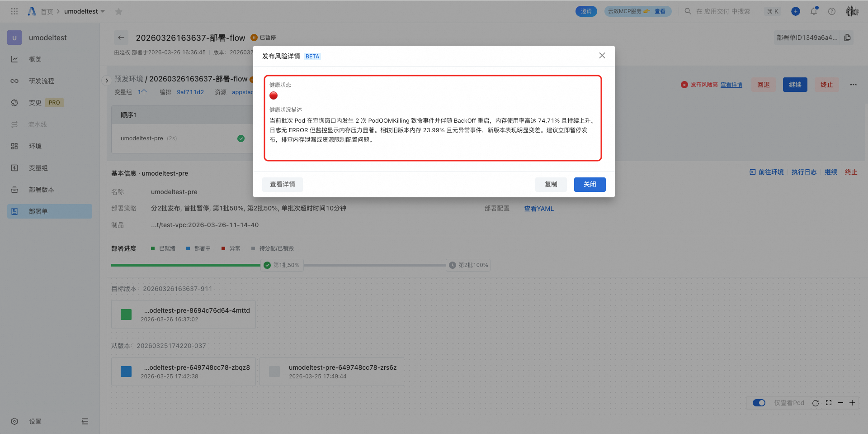This screenshot has width=868, height=434.
Task: Click the blue 继续 button
Action: [x=795, y=85]
